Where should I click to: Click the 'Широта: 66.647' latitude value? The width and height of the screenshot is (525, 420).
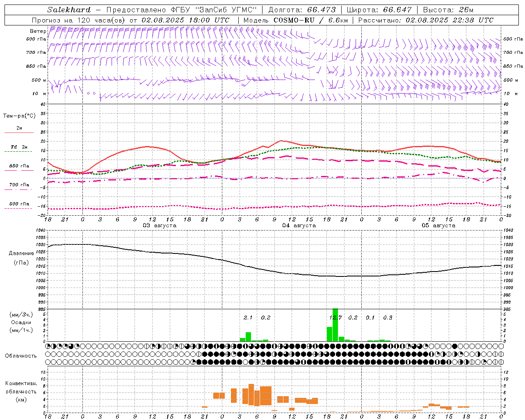tap(379, 10)
